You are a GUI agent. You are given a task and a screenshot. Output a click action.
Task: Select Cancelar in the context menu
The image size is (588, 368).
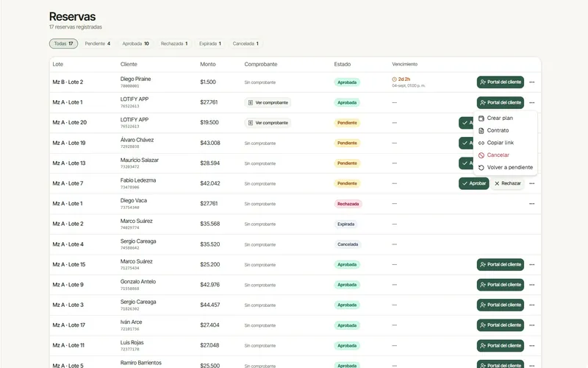click(506, 155)
